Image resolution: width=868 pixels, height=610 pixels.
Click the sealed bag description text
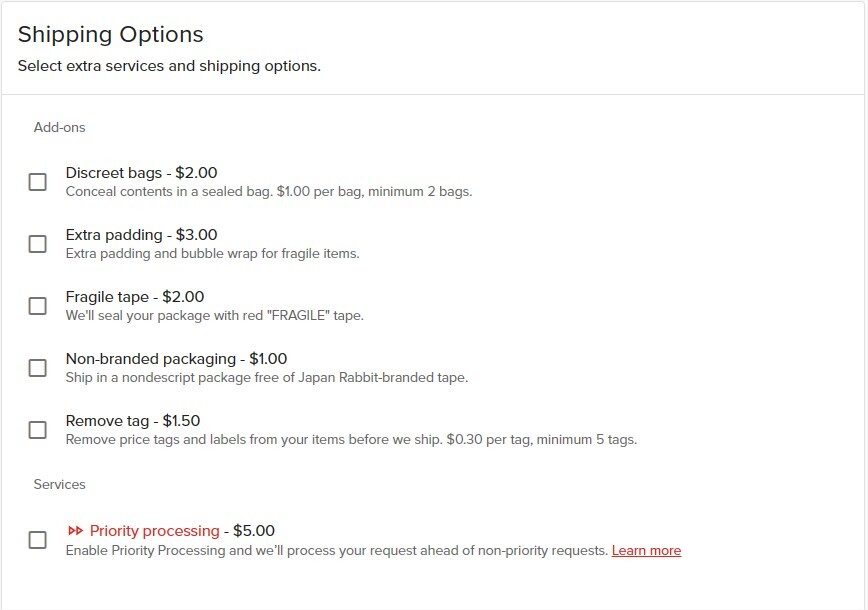pos(268,191)
